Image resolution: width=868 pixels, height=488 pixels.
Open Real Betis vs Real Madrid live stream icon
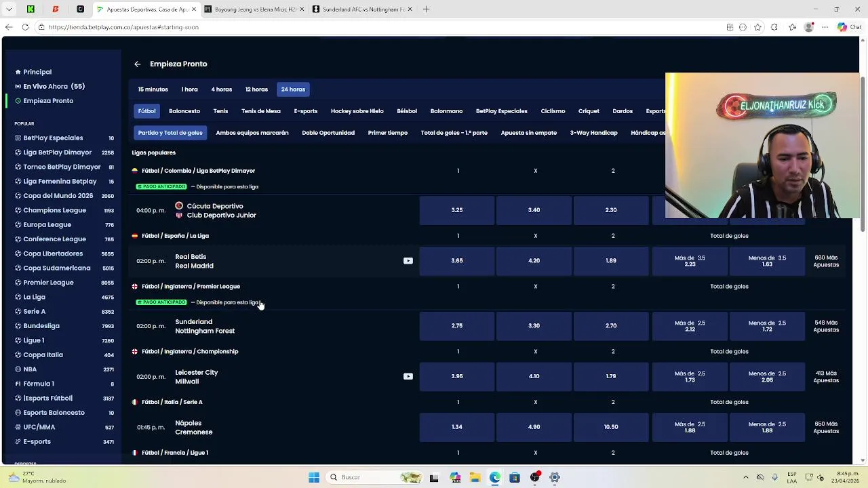pos(408,260)
